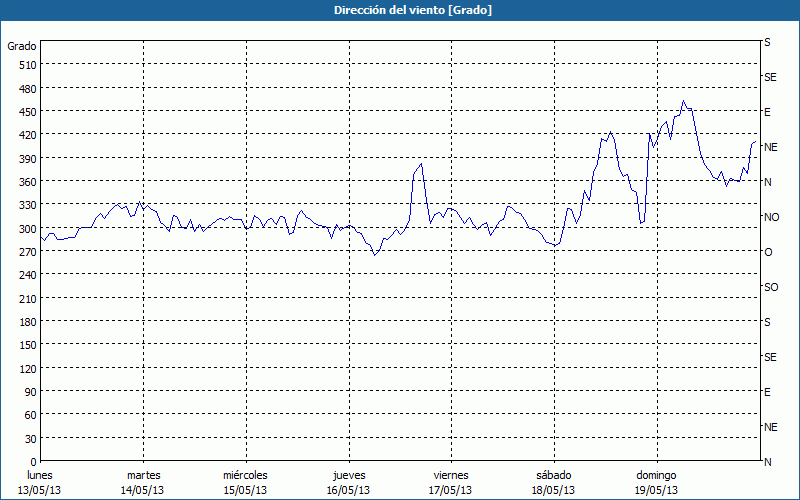Click the date 16/05/13 on x-axis
800x500 pixels.
click(348, 490)
